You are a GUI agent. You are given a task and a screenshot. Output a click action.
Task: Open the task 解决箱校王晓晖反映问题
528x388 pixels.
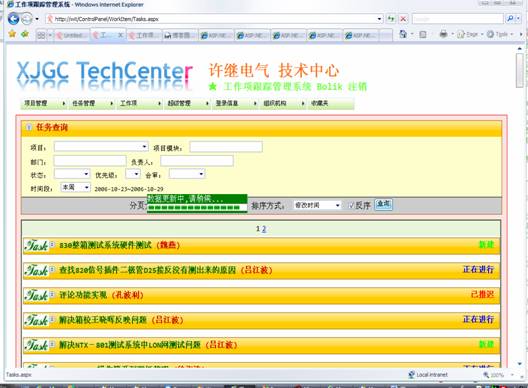point(103,320)
